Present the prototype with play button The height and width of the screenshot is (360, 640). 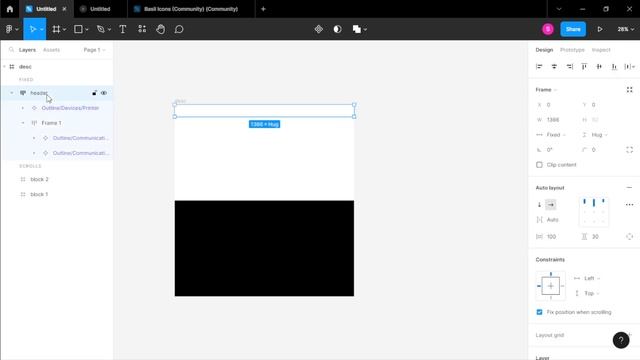(x=600, y=29)
